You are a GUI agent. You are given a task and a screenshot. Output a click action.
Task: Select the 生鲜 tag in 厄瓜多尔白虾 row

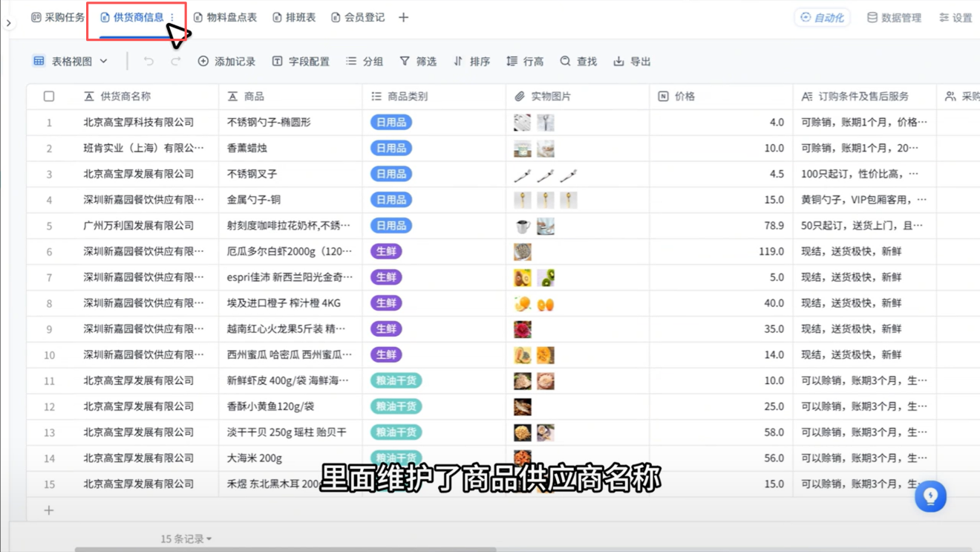click(386, 251)
